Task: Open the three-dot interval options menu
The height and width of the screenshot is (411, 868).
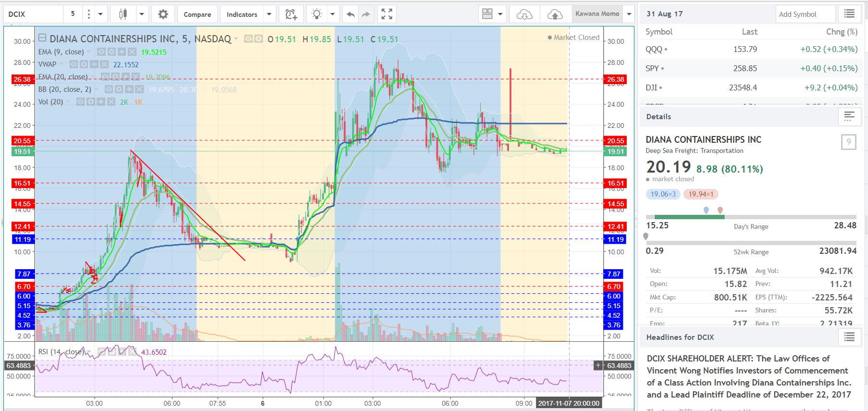Action: [x=88, y=14]
